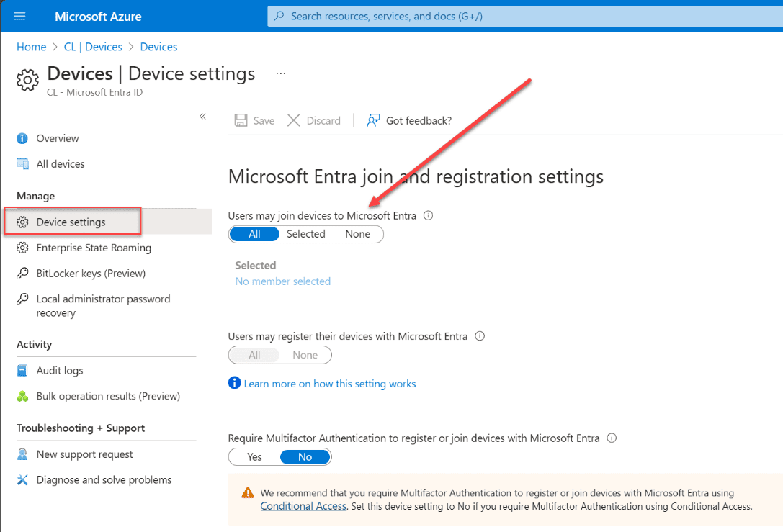The height and width of the screenshot is (532, 783).
Task: Click the Discard button label
Action: 323,121
